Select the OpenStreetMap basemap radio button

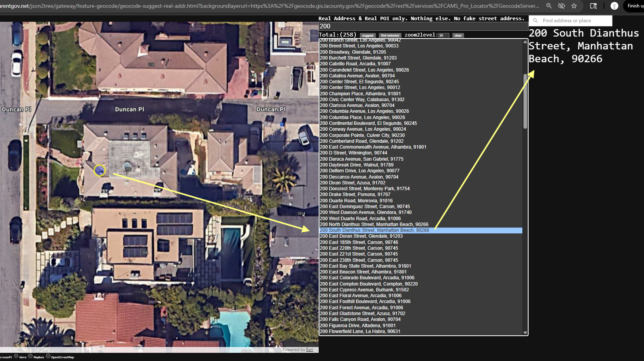[48, 356]
